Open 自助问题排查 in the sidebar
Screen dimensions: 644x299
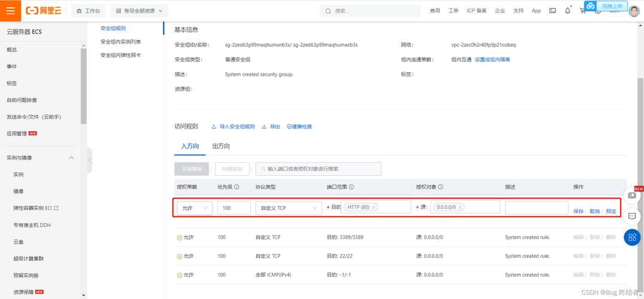pos(22,100)
